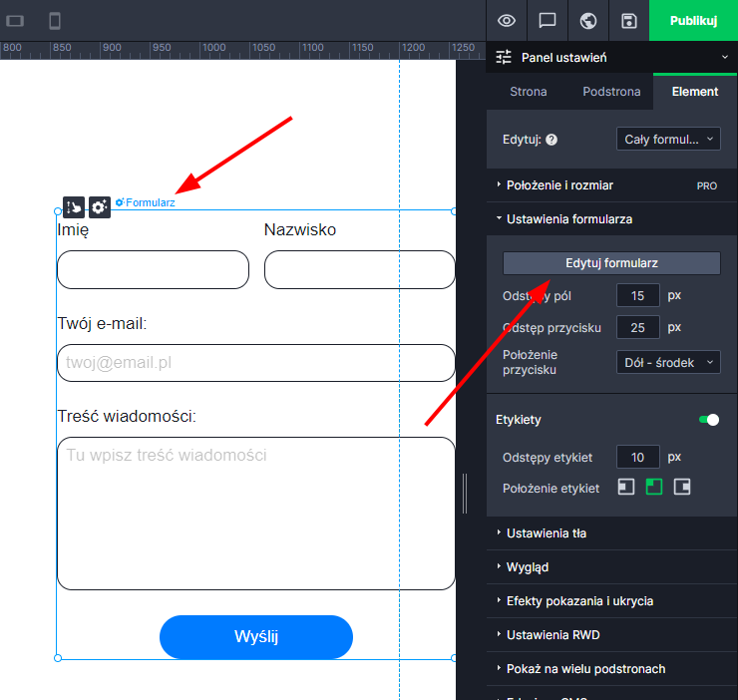Click the gear settings icon on form
The image size is (738, 700).
[x=100, y=206]
